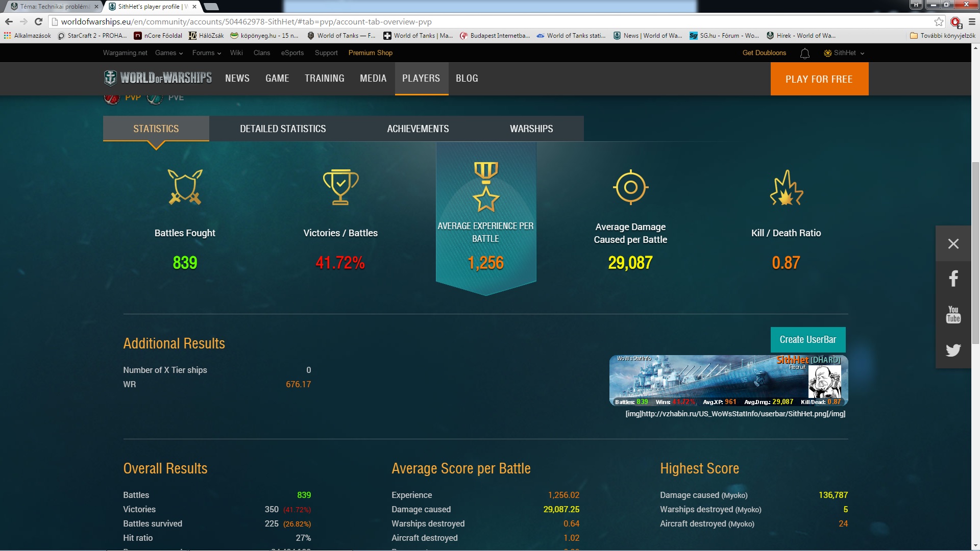
Task: Open the Chrome hamburger menu
Action: pos(972,21)
